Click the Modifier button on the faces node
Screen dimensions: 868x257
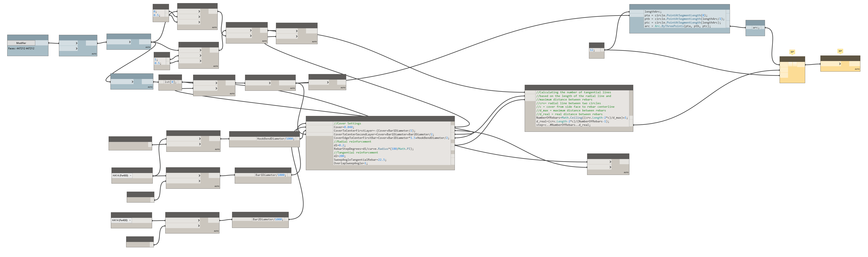point(21,43)
